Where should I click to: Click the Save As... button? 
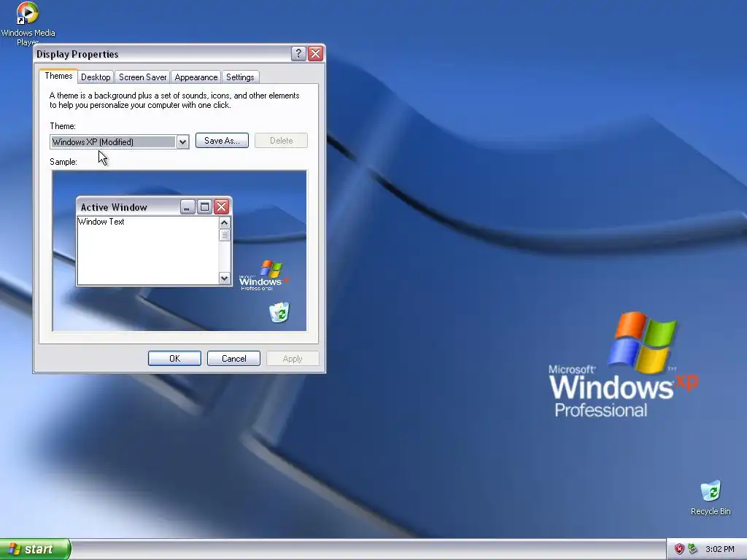(222, 141)
